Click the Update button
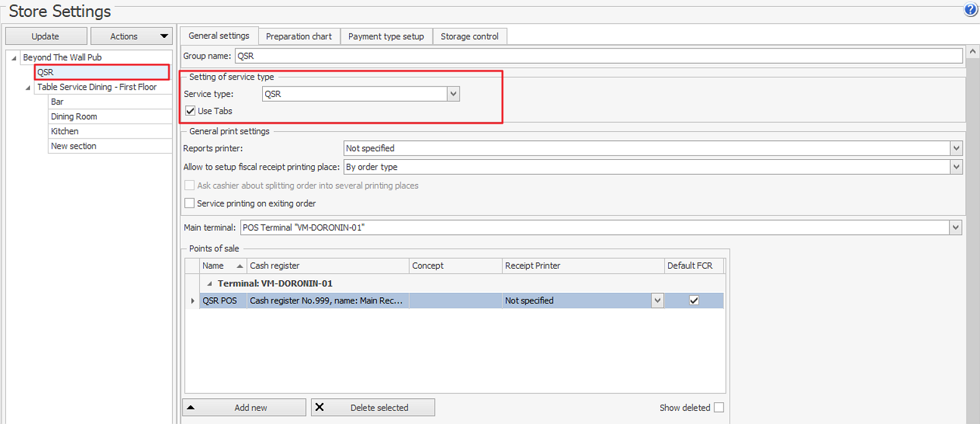980x424 pixels. coord(45,36)
